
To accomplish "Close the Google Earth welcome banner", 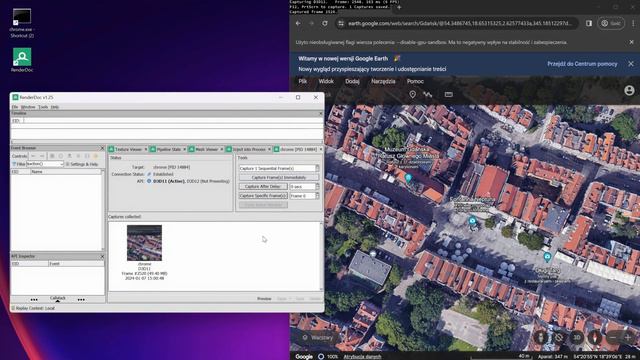I will [631, 64].
